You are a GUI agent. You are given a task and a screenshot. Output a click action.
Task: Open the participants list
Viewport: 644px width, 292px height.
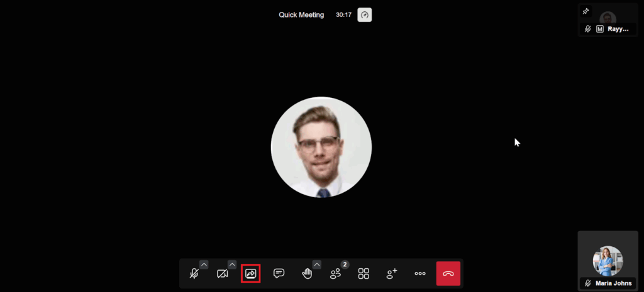point(335,274)
